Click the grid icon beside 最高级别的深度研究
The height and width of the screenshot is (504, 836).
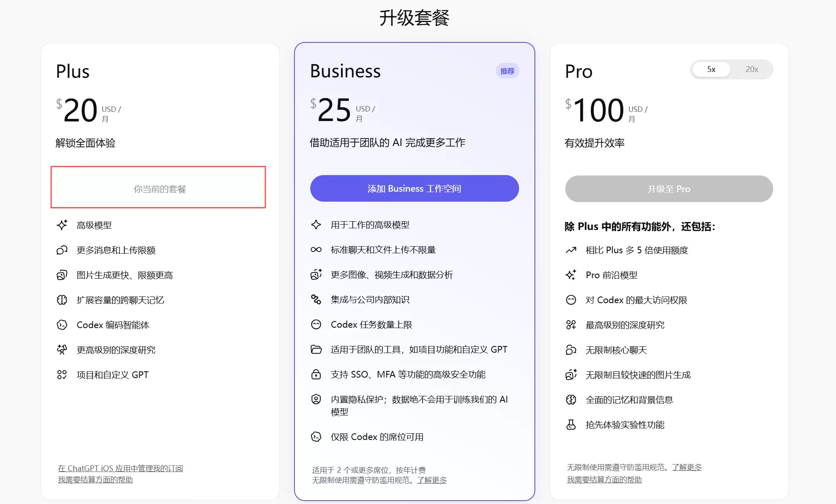(x=571, y=325)
